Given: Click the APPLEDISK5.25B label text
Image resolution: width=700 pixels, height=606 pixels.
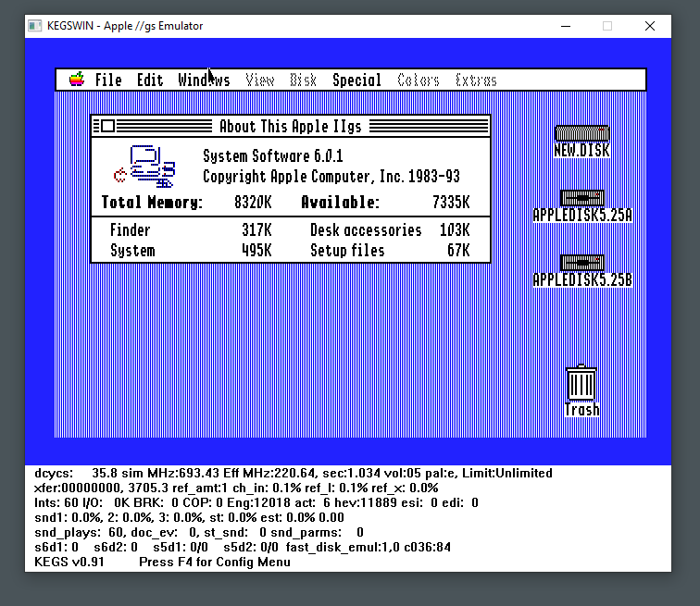Looking at the screenshot, I should (582, 279).
